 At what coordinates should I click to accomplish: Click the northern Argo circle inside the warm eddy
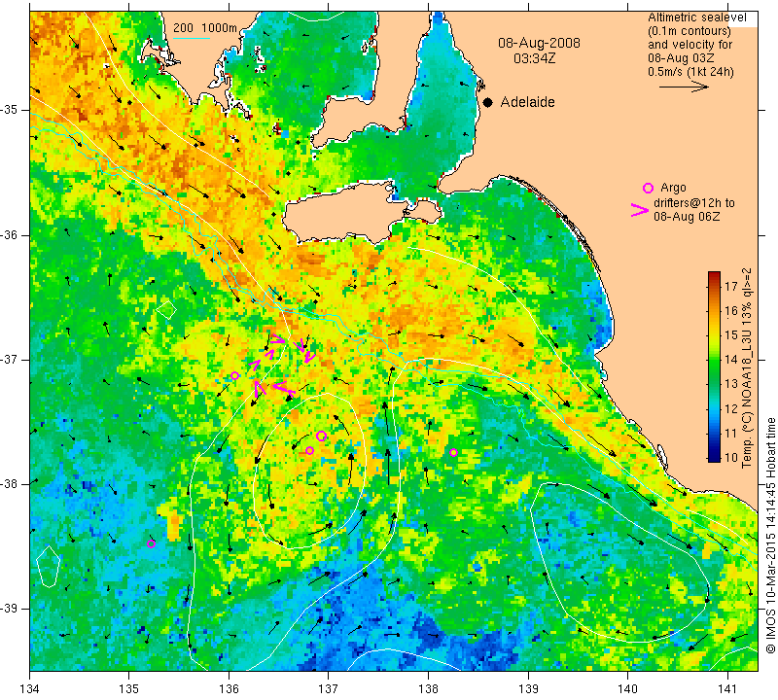321,437
